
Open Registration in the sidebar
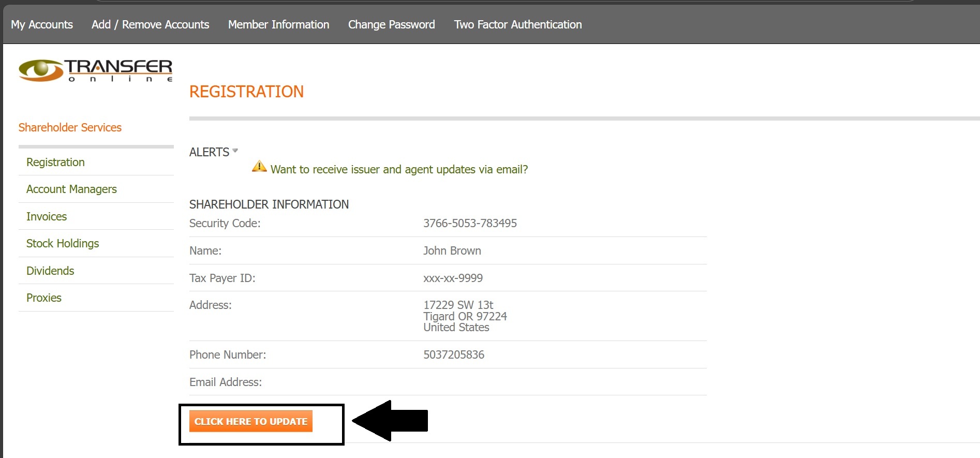[55, 162]
